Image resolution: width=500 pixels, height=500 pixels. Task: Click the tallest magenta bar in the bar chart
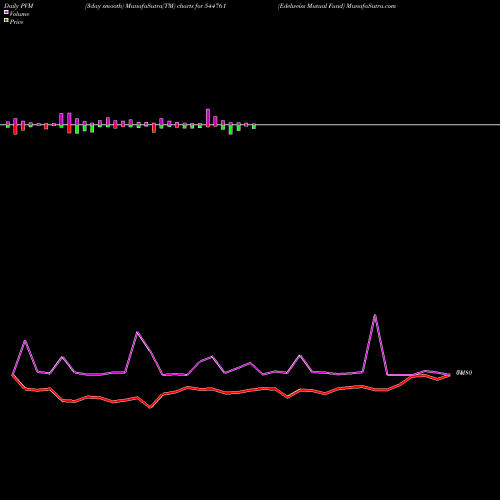click(x=208, y=117)
